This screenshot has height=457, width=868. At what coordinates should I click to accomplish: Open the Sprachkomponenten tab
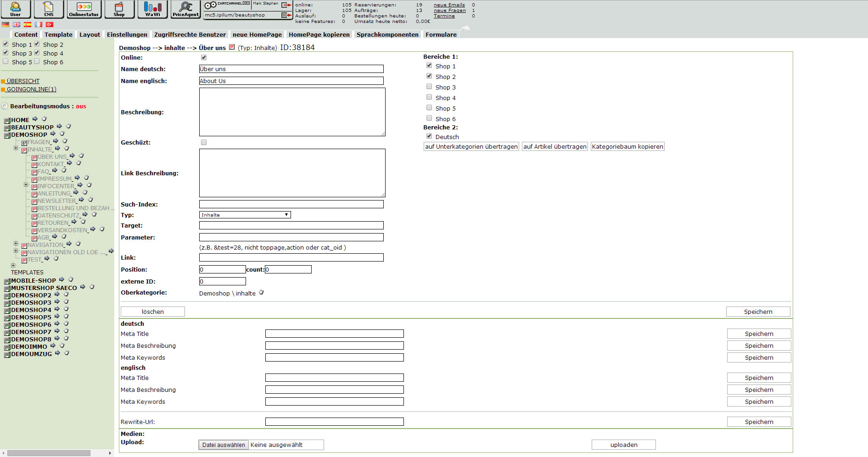387,34
